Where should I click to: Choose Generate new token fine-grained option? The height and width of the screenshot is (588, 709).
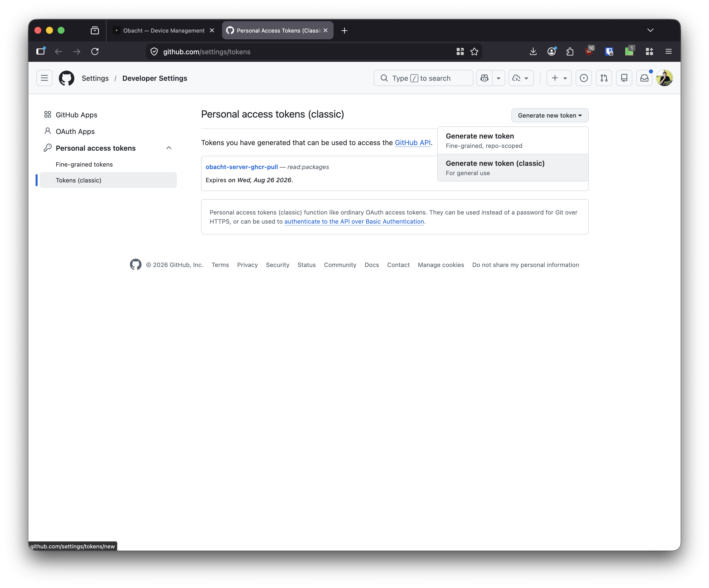(x=512, y=141)
